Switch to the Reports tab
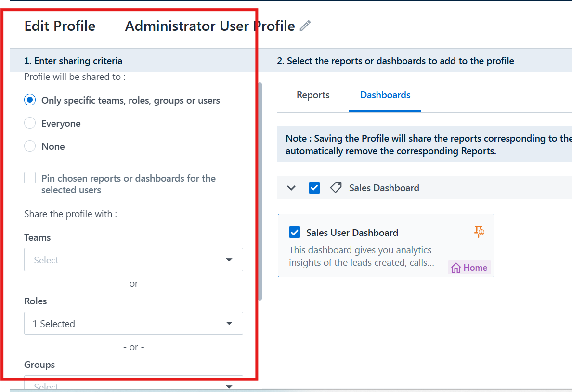Viewport: 572px width, 392px height. click(x=313, y=95)
